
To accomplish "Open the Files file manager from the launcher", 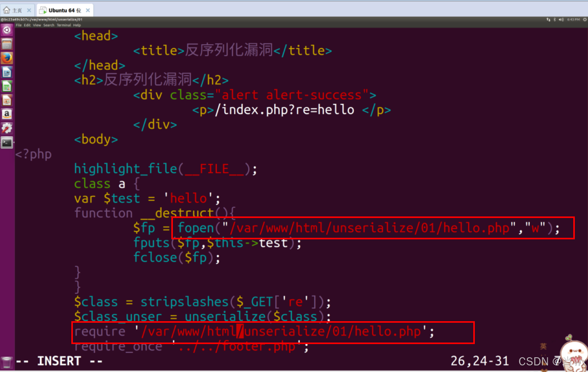I will click(x=7, y=44).
